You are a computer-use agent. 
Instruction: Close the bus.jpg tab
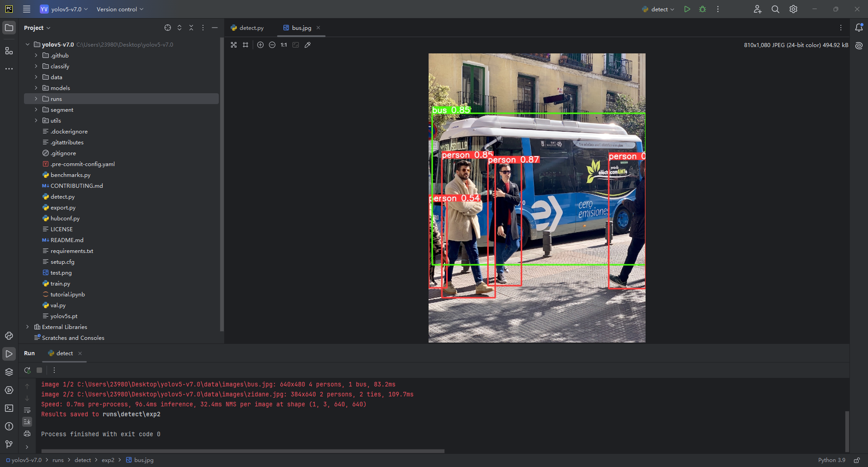click(318, 28)
